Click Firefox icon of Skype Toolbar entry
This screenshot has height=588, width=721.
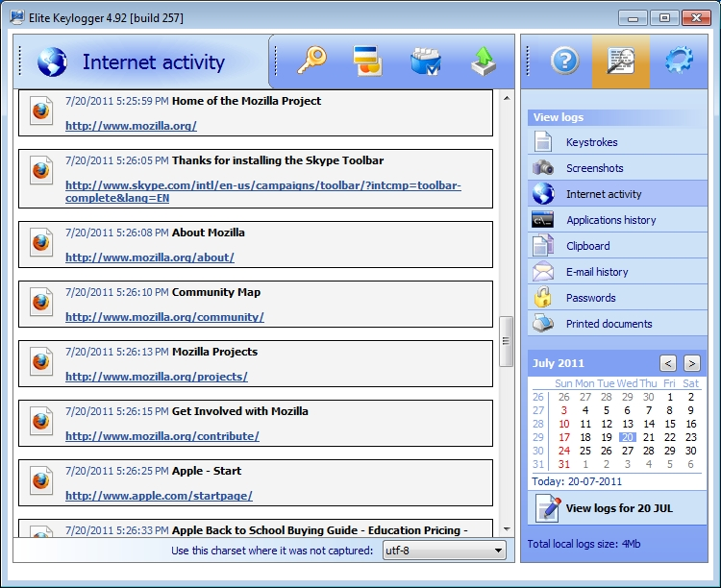click(41, 170)
